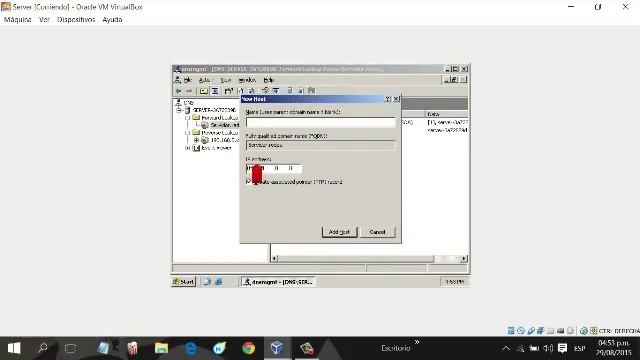Expand the 192.168 reverse zone node
The image size is (640, 360).
[x=196, y=140]
